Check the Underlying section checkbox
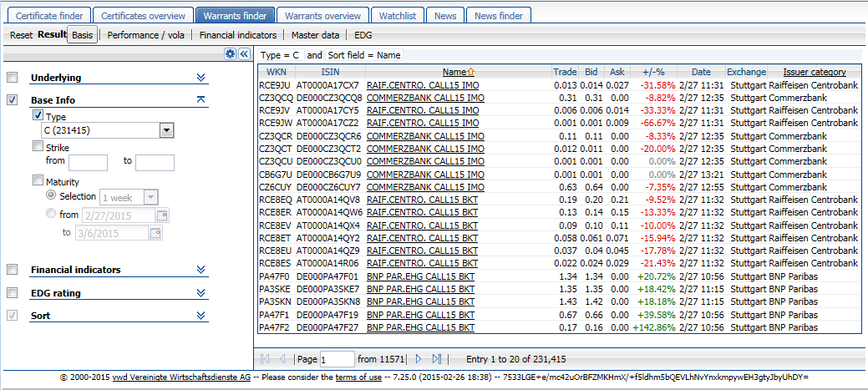The width and height of the screenshot is (868, 390). click(x=12, y=78)
